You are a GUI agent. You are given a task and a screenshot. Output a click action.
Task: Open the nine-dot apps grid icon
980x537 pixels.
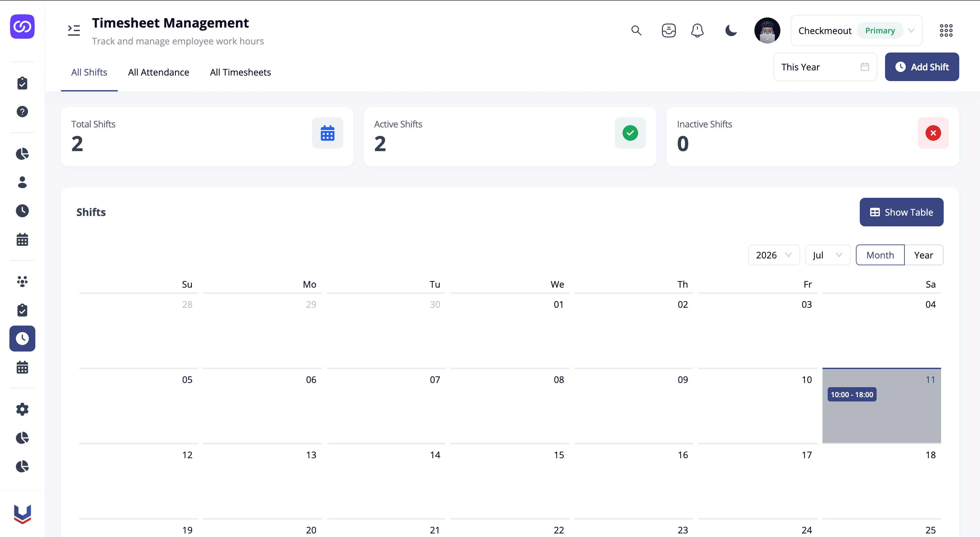(946, 30)
